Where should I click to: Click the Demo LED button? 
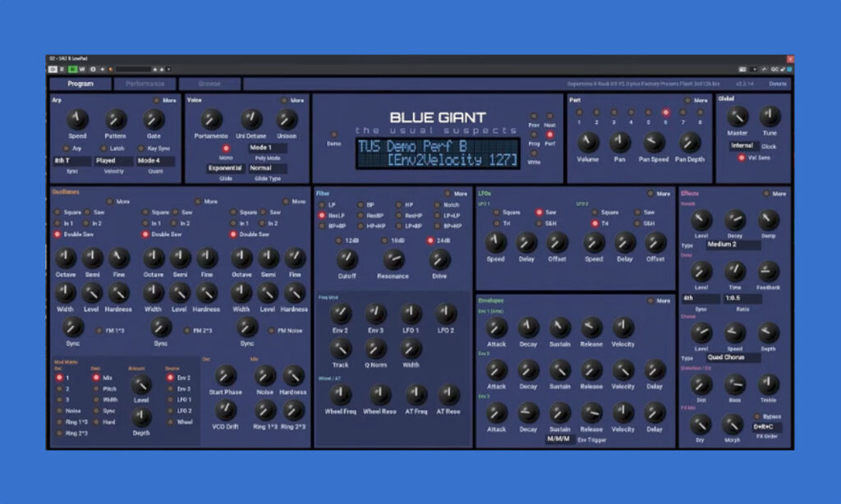[x=333, y=135]
